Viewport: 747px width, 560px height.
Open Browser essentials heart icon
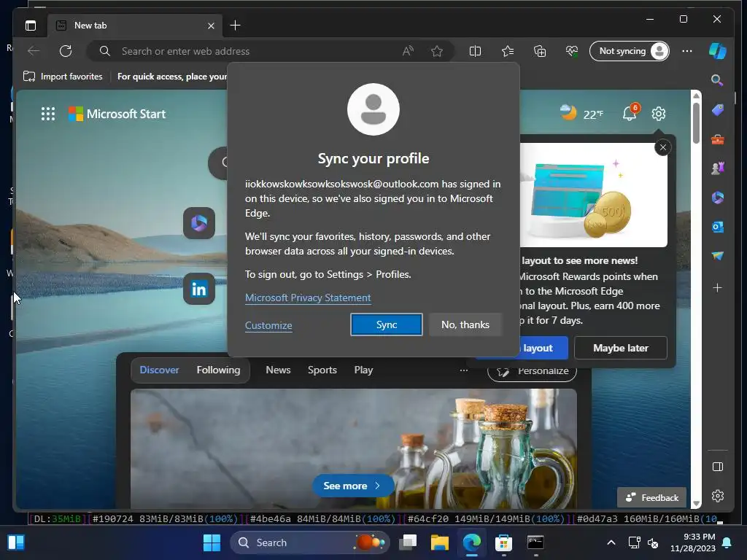tap(572, 51)
